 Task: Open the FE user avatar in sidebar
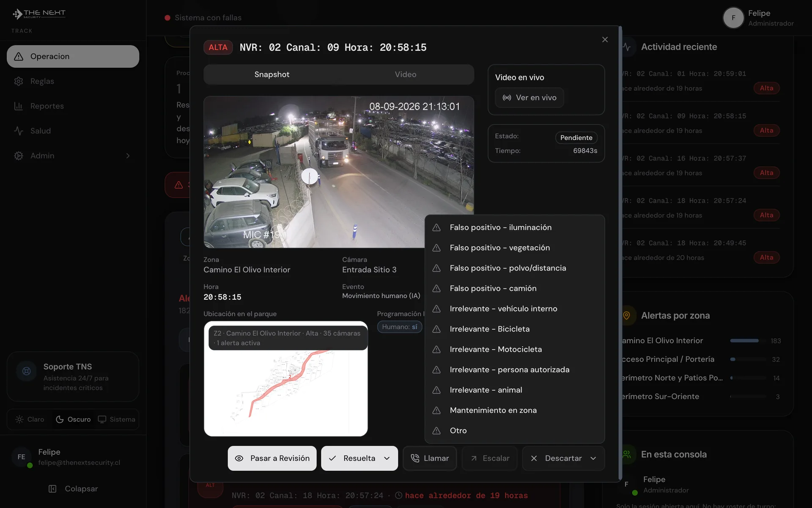click(x=22, y=457)
